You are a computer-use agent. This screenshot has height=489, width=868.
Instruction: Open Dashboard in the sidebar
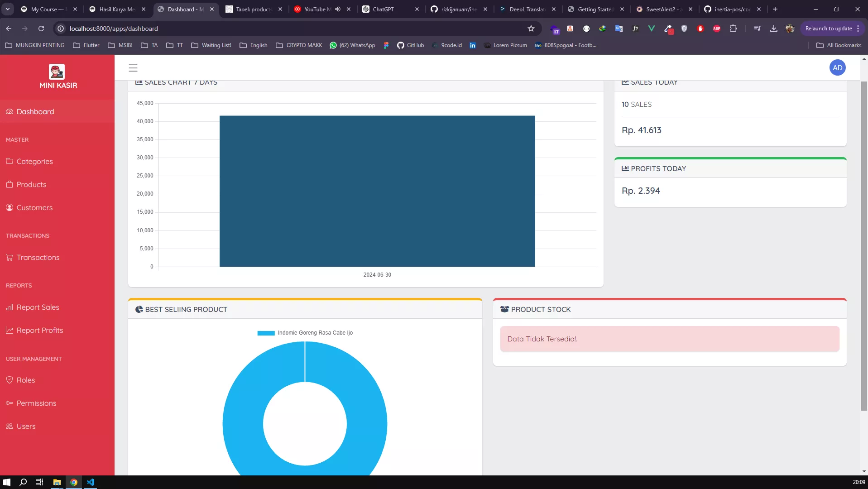pyautogui.click(x=57, y=111)
